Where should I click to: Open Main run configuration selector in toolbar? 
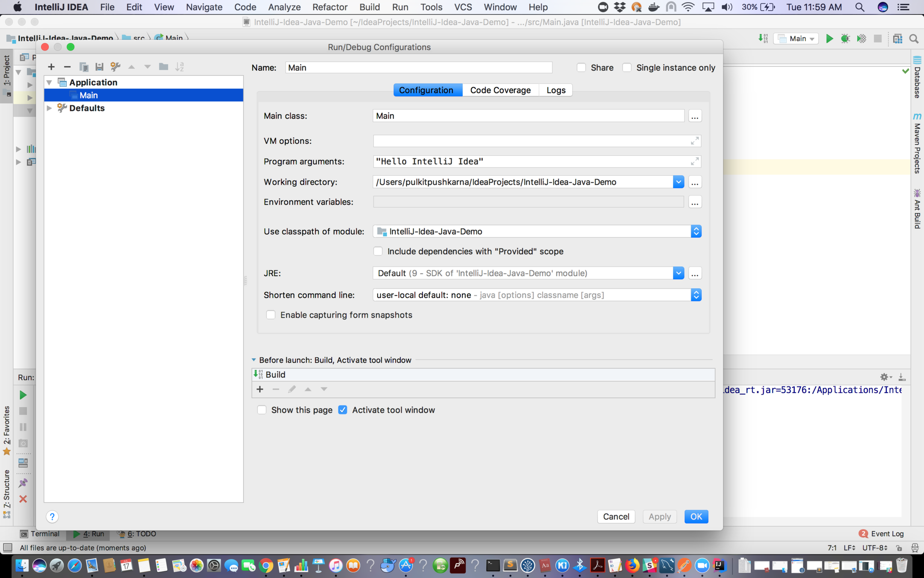(x=796, y=39)
